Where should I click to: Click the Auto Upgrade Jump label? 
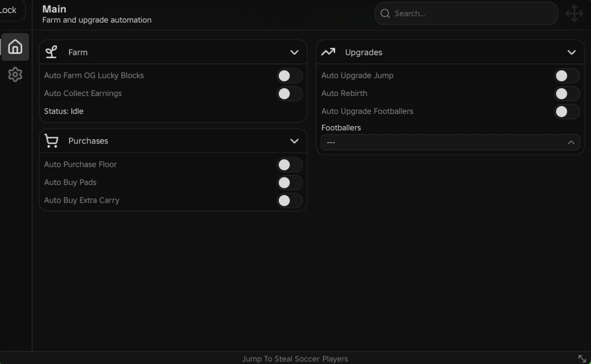point(357,76)
